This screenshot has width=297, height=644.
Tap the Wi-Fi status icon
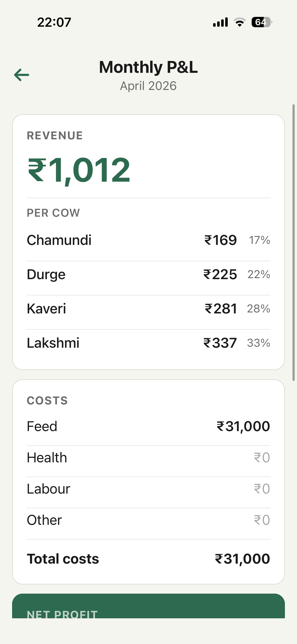(x=240, y=22)
